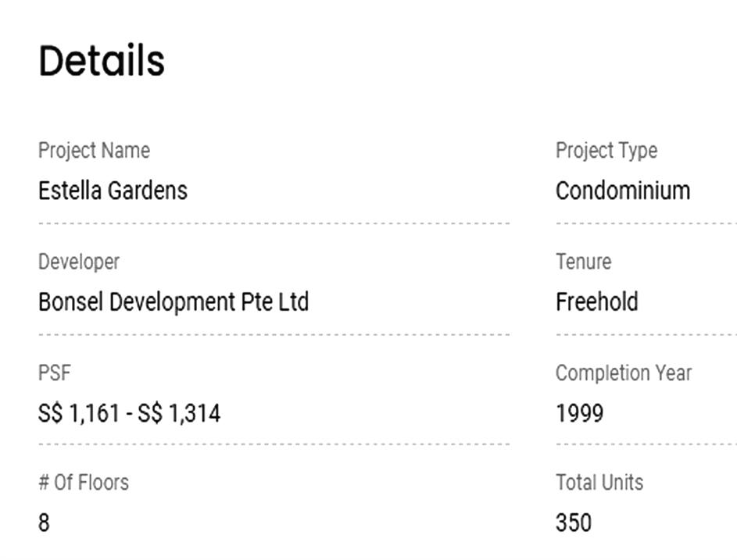Screen dimensions: 737x560
Task: Click the Project Type field label
Action: [x=606, y=150]
